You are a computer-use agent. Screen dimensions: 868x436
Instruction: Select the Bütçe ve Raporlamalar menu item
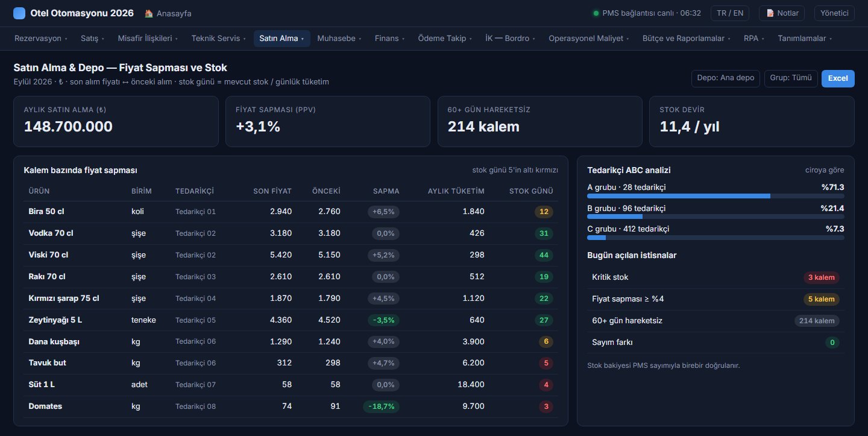pyautogui.click(x=687, y=39)
